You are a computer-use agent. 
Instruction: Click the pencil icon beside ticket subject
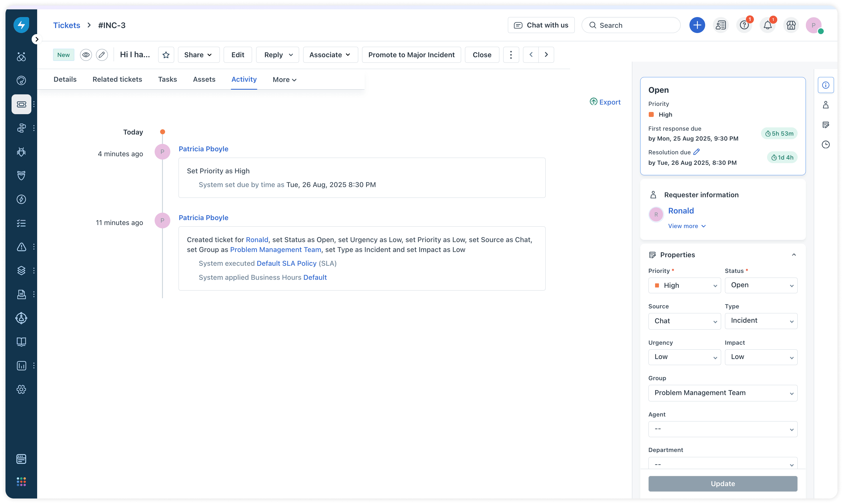102,55
